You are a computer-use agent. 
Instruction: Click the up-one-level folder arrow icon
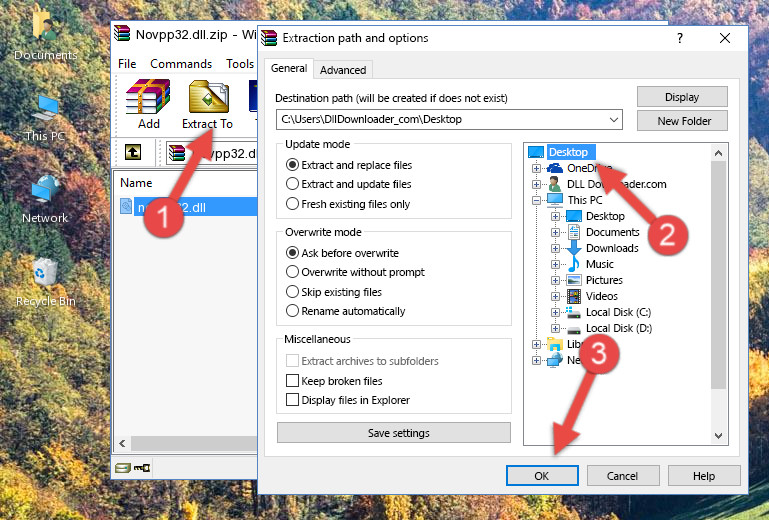pos(133,152)
